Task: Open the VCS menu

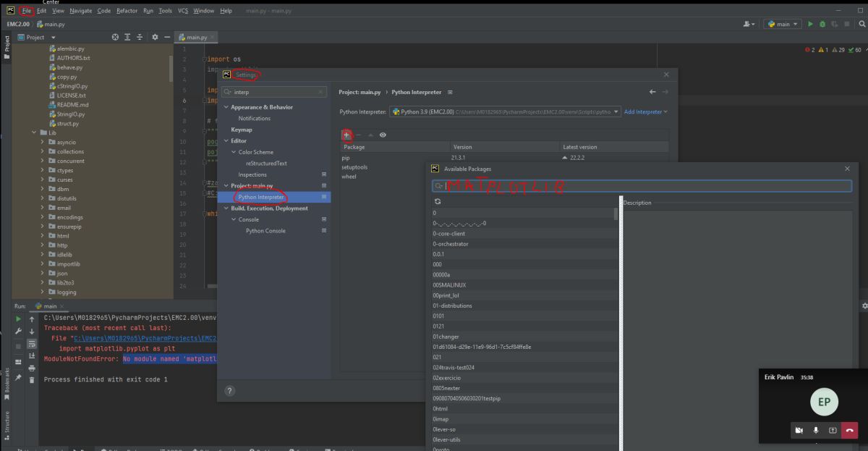Action: (x=183, y=11)
